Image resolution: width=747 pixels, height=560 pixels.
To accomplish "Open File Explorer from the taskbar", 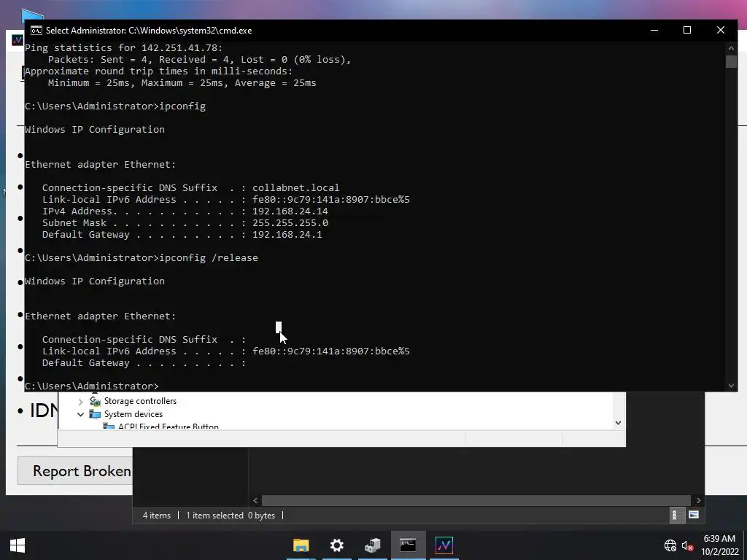I will [301, 545].
